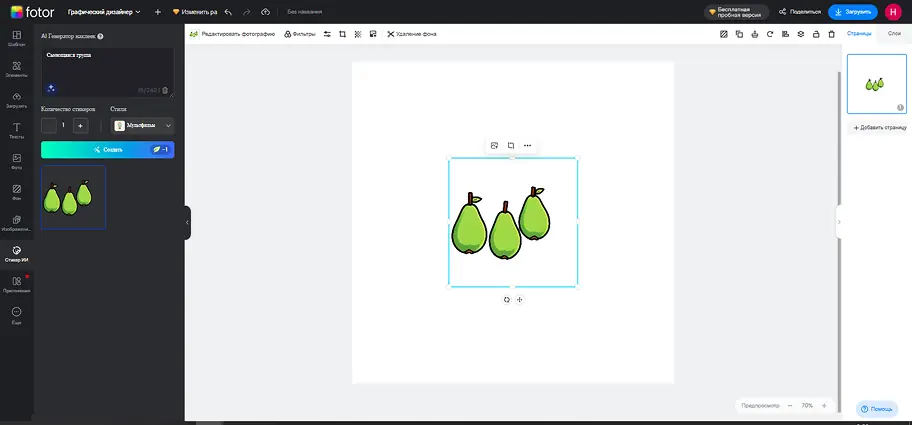Image resolution: width=912 pixels, height=425 pixels.
Task: Open the Изображения AI images sidebar panel
Action: click(x=16, y=223)
